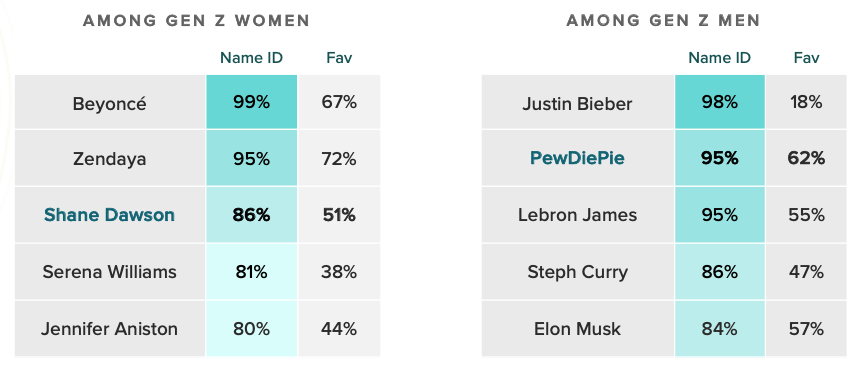Select the Name ID header in women table
This screenshot has height=372, width=866.
pyautogui.click(x=251, y=58)
